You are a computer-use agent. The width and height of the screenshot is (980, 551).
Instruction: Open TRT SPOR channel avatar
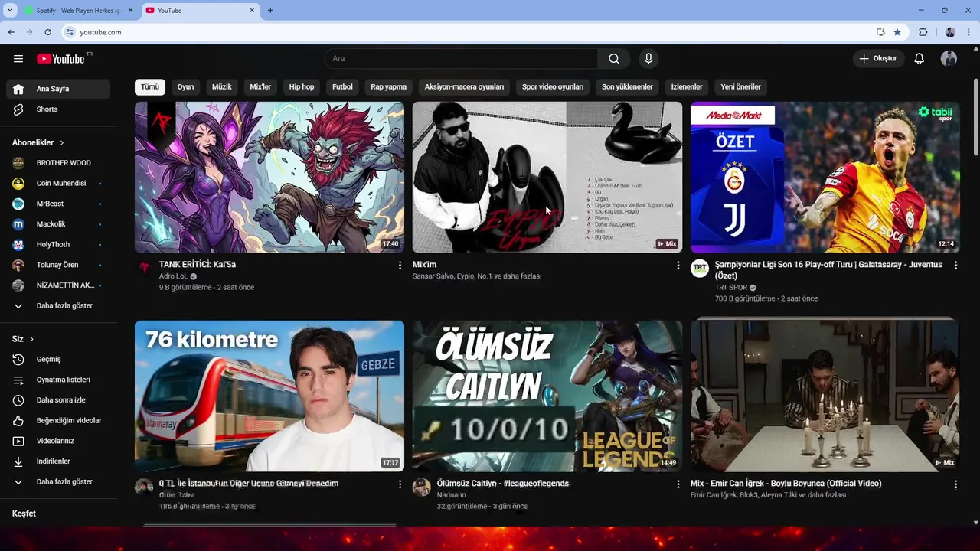700,268
